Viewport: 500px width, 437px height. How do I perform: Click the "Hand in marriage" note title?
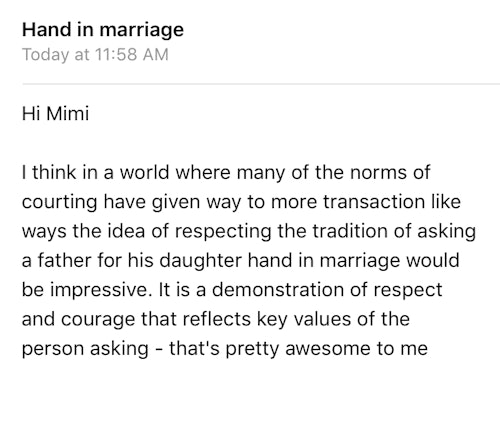pos(103,30)
